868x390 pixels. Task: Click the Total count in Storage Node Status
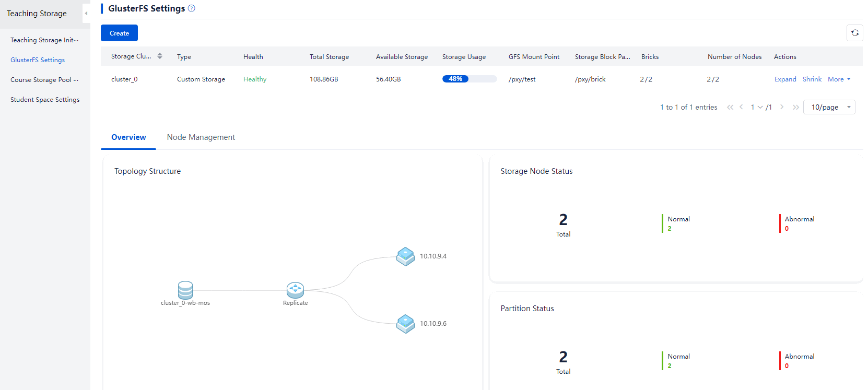point(563,220)
